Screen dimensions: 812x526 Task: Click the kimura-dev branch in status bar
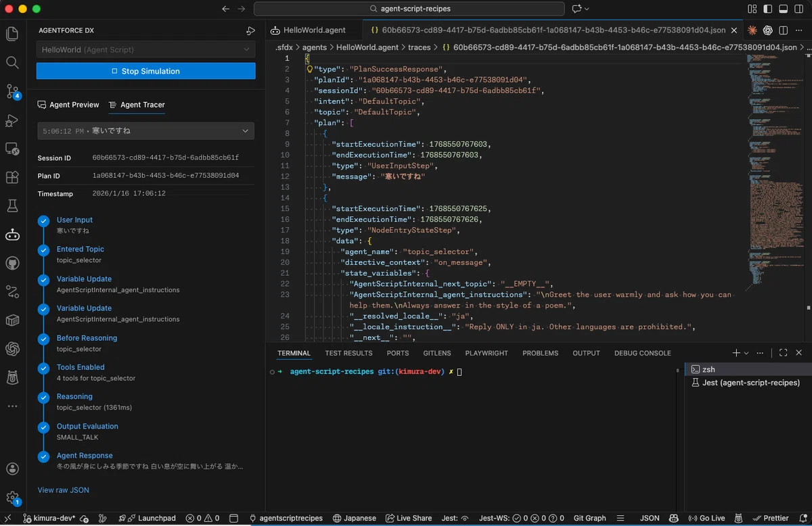pyautogui.click(x=51, y=519)
